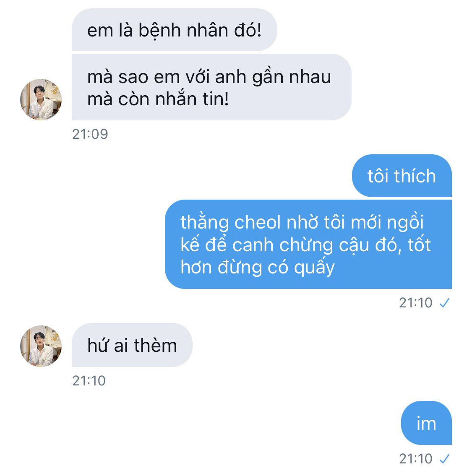Image resolution: width=472 pixels, height=476 pixels.
Task: Select message 'mà sao em với anh gần nhau'
Action: coord(211,87)
